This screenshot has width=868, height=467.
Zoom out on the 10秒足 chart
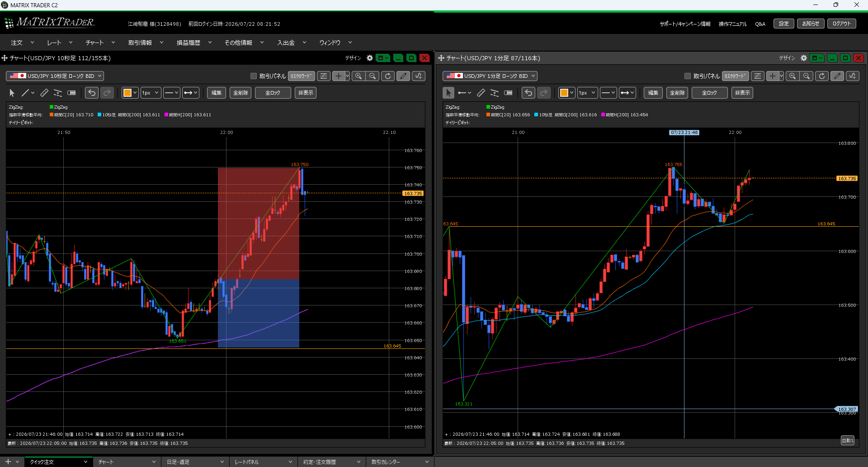(x=373, y=76)
